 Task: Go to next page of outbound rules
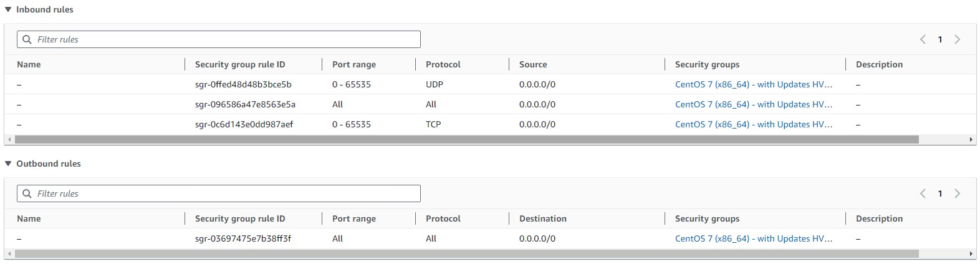tap(958, 193)
